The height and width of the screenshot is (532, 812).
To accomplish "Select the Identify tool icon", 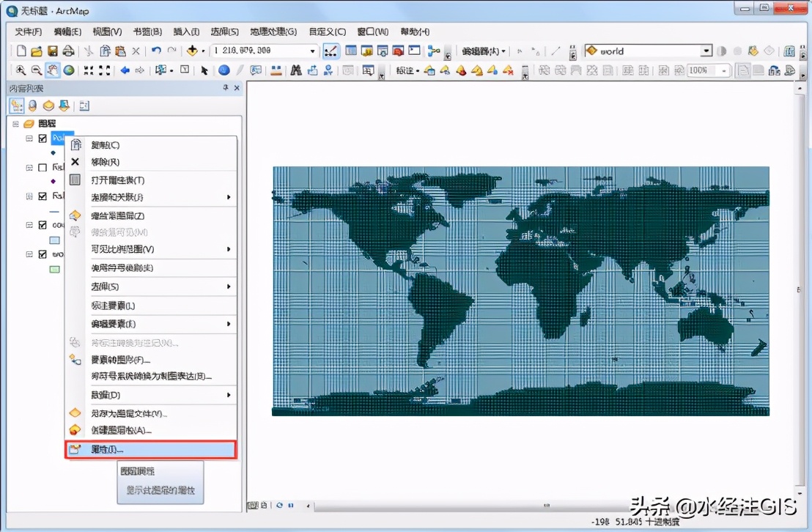I will 224,70.
